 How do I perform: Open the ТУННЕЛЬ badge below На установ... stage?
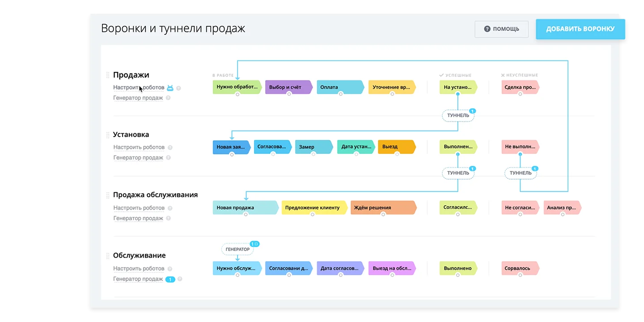(458, 115)
